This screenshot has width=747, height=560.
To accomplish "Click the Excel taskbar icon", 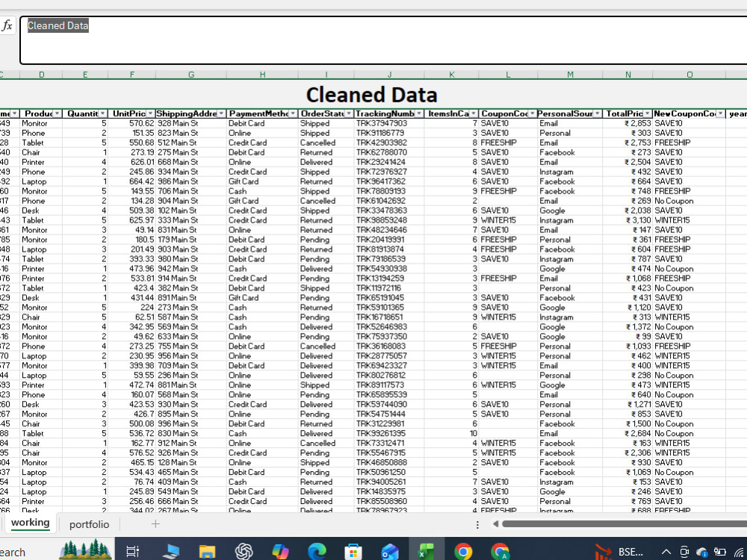I will pos(427,552).
